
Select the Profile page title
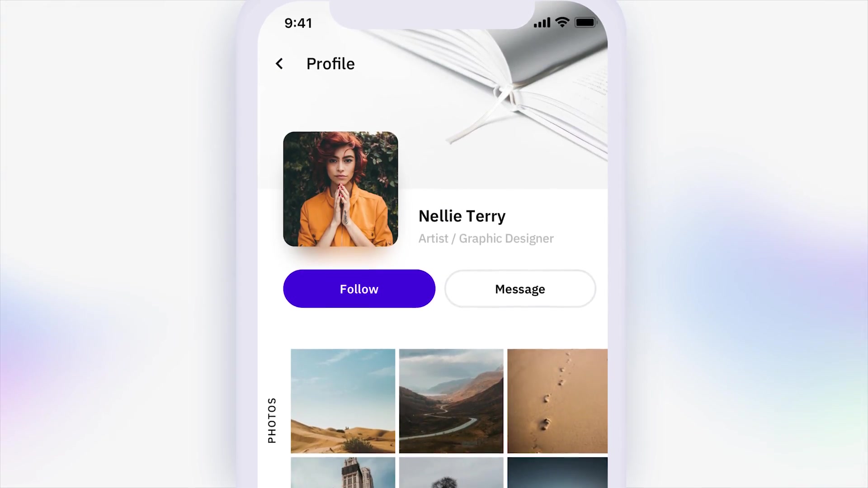pos(330,63)
